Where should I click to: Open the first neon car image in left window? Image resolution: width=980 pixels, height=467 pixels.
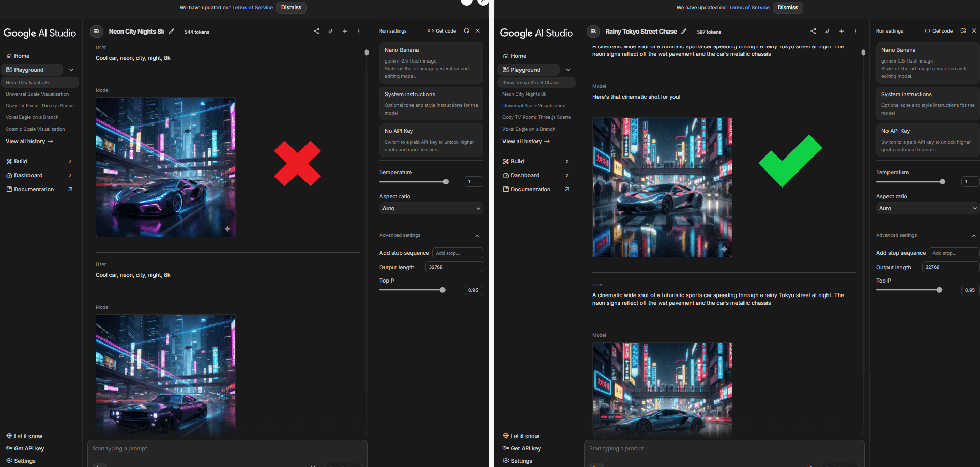point(165,167)
